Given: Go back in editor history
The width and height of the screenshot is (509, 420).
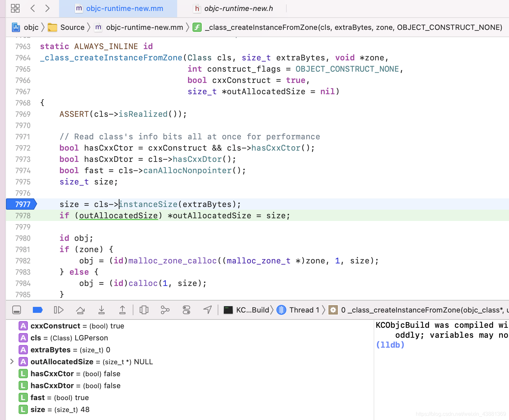Looking at the screenshot, I should point(33,8).
